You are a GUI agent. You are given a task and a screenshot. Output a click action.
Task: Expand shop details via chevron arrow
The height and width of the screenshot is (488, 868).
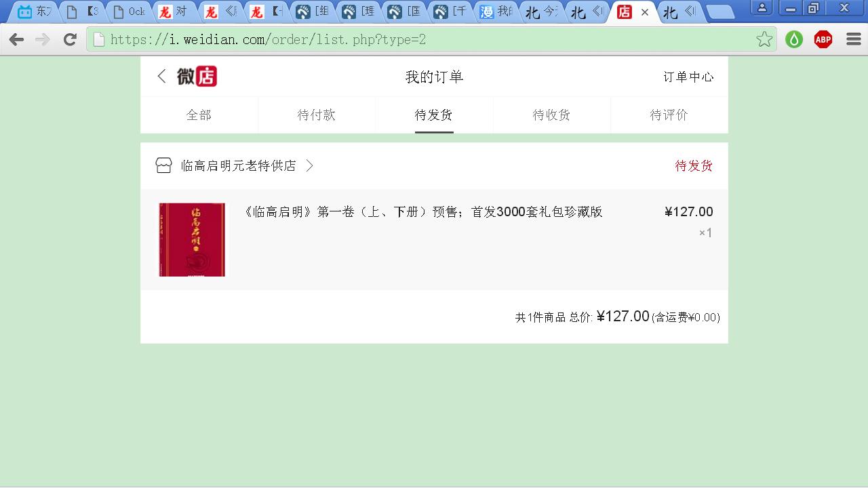click(x=310, y=166)
